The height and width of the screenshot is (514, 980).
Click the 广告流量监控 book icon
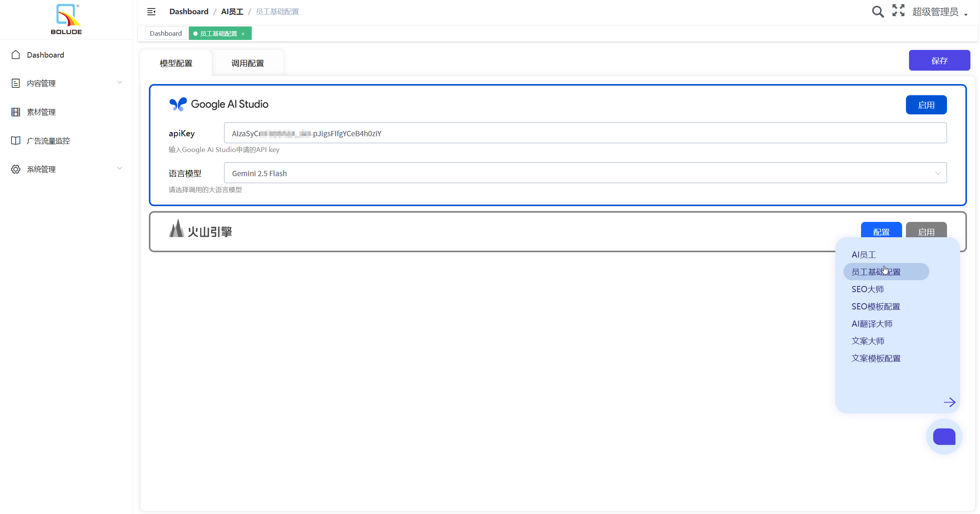pos(16,141)
